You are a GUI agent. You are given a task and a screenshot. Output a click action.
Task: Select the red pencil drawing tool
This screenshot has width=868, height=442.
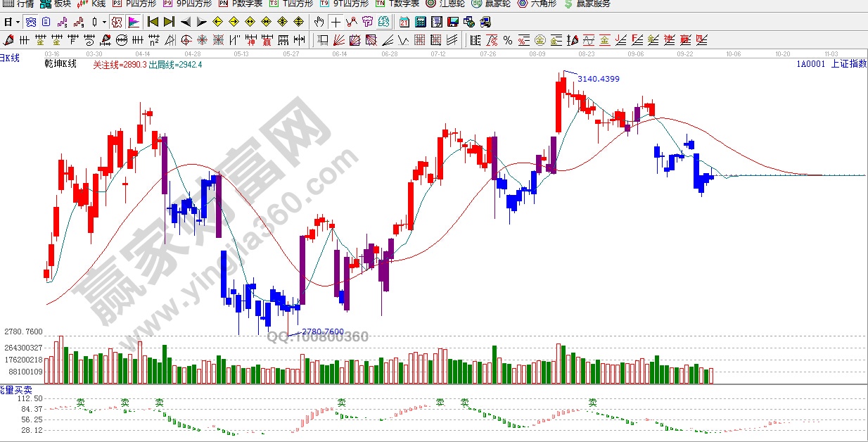click(x=9, y=39)
